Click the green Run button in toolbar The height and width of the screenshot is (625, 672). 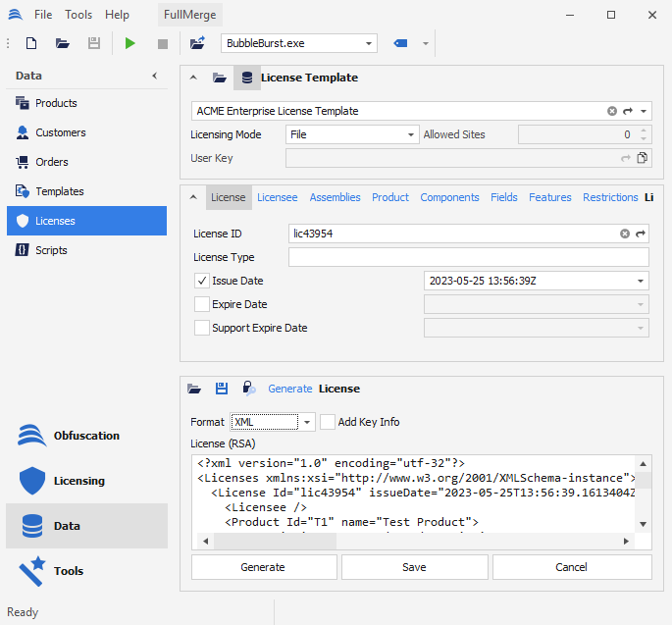pos(130,43)
